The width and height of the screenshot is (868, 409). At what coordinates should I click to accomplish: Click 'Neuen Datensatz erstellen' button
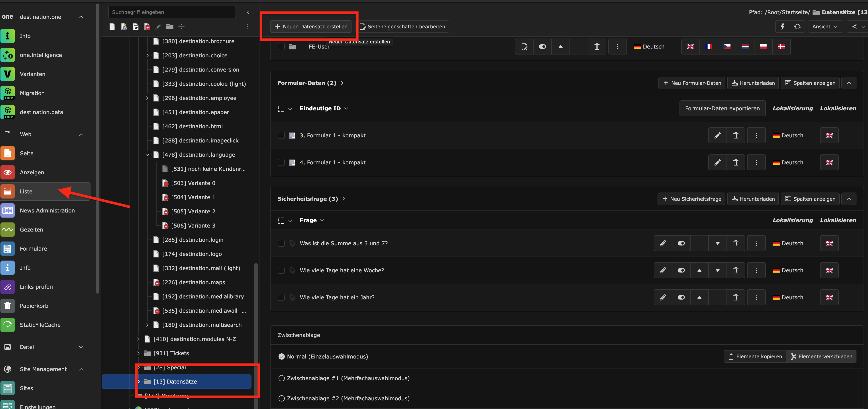pos(311,27)
